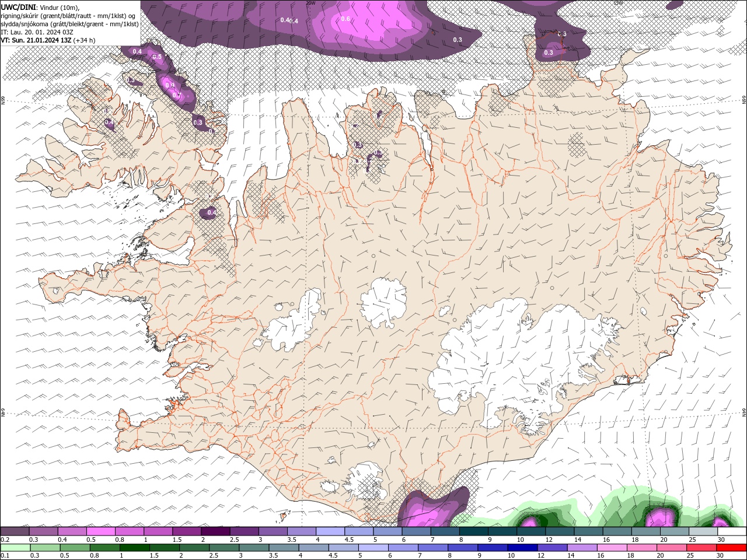Pick the light grey snow swatch between 25 and 30
Screen dimensions: 747x560
click(x=703, y=531)
